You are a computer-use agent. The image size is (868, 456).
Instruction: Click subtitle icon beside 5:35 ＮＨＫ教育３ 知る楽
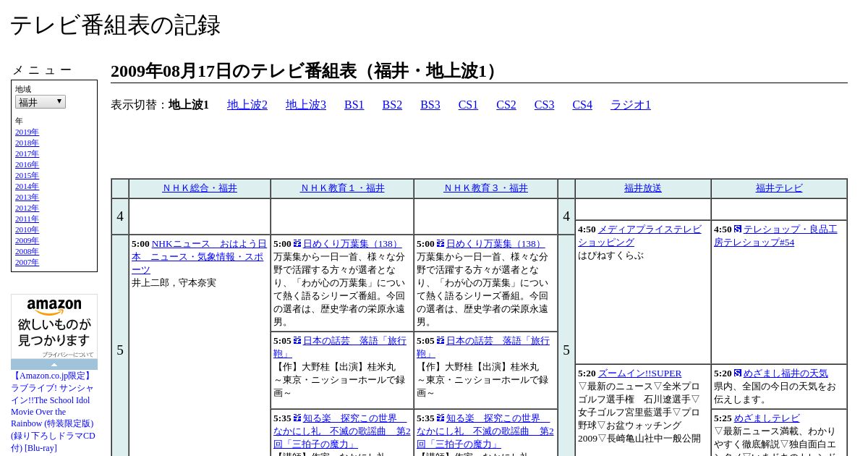coord(441,418)
